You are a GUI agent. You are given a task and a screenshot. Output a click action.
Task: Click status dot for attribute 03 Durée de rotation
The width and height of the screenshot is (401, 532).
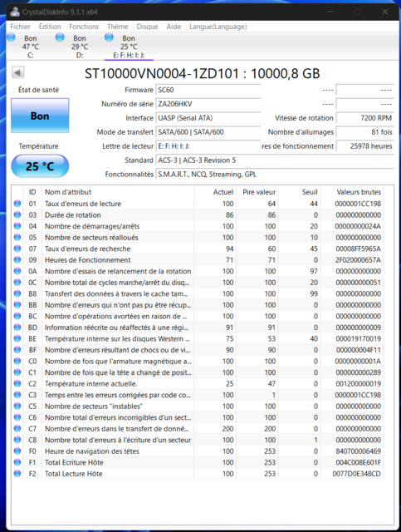[17, 214]
